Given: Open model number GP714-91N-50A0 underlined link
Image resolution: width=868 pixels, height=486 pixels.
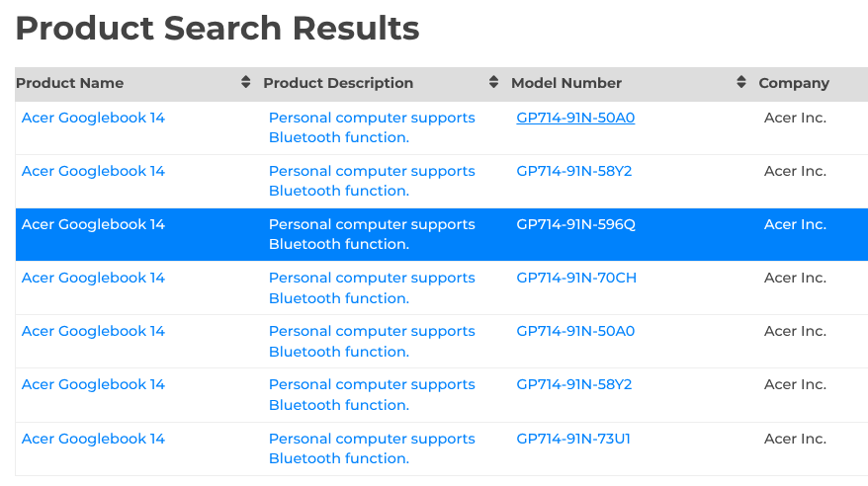Looking at the screenshot, I should pos(575,118).
